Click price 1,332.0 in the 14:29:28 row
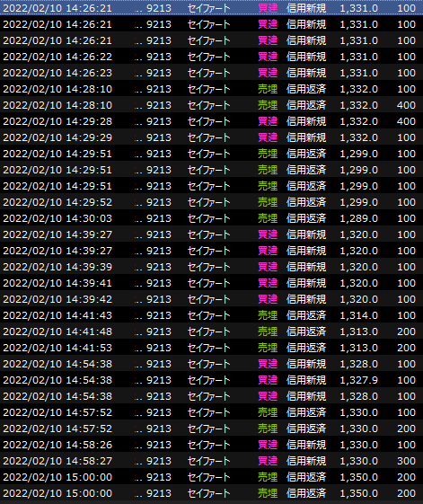Viewport: 423px width, 504px height. tap(358, 121)
